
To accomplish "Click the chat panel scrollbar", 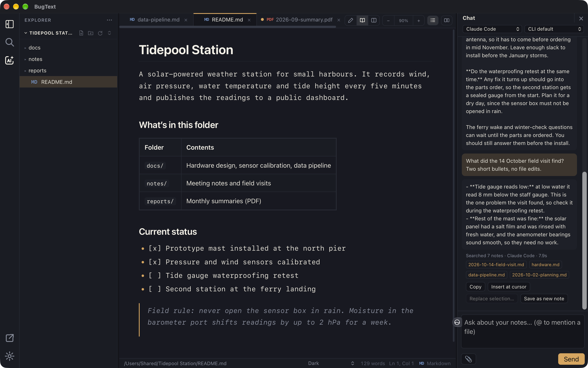I will click(584, 240).
